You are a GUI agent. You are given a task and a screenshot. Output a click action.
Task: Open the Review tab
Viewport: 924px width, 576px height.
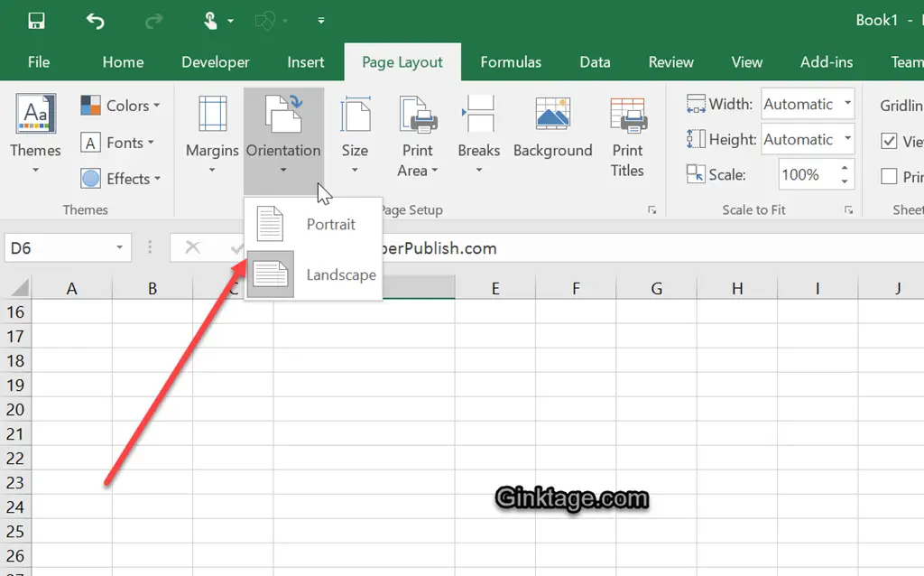point(671,62)
